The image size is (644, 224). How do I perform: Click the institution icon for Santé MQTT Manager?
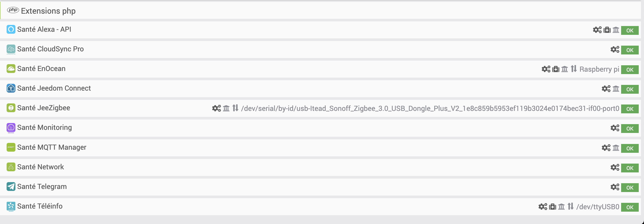coord(616,148)
